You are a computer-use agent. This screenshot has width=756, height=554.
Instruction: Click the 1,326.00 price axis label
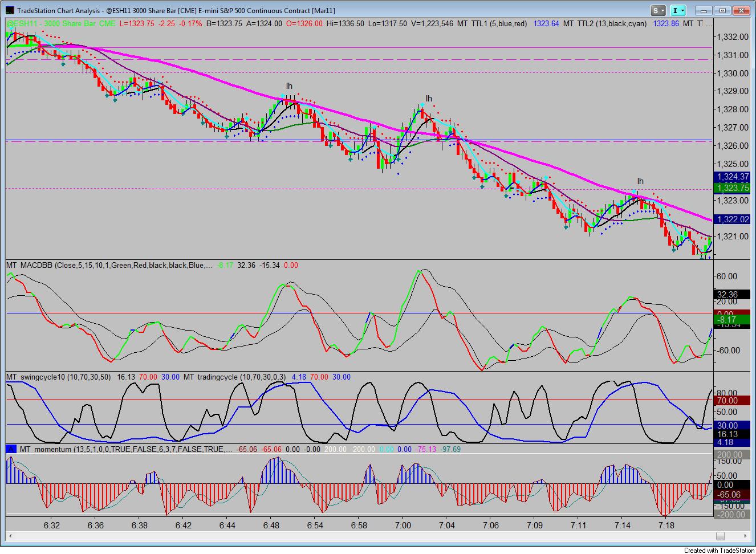click(x=733, y=146)
